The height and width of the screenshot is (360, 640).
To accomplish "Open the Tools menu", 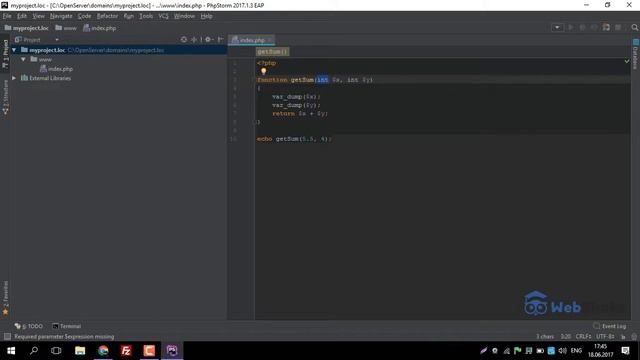I will [x=146, y=16].
